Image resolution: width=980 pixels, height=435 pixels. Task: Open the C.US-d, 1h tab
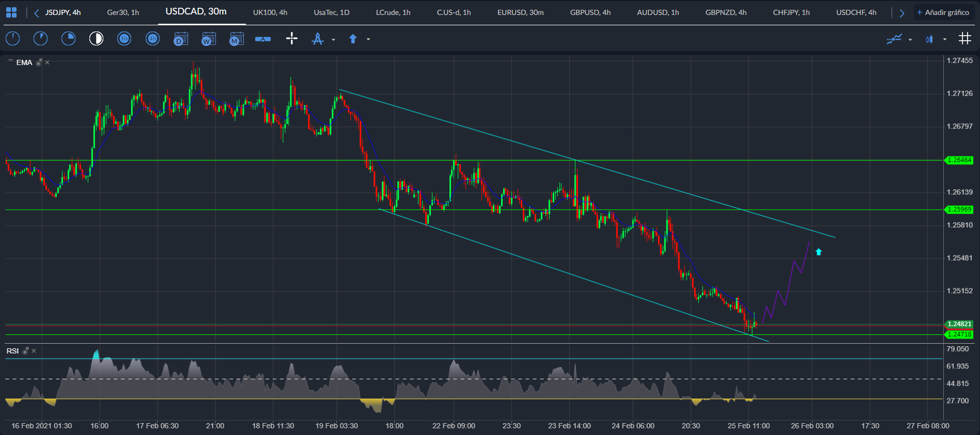pyautogui.click(x=454, y=12)
